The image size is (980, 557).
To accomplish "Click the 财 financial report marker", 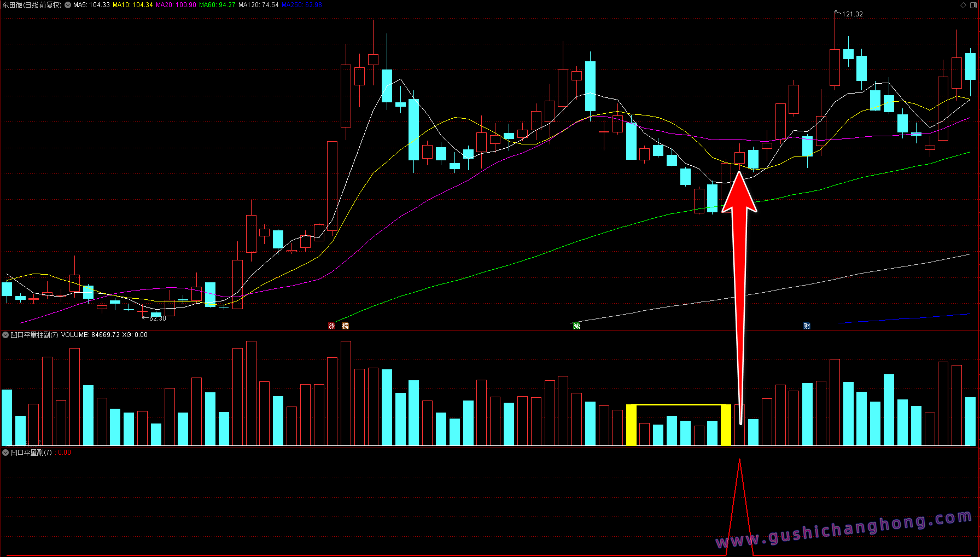I will coord(807,326).
